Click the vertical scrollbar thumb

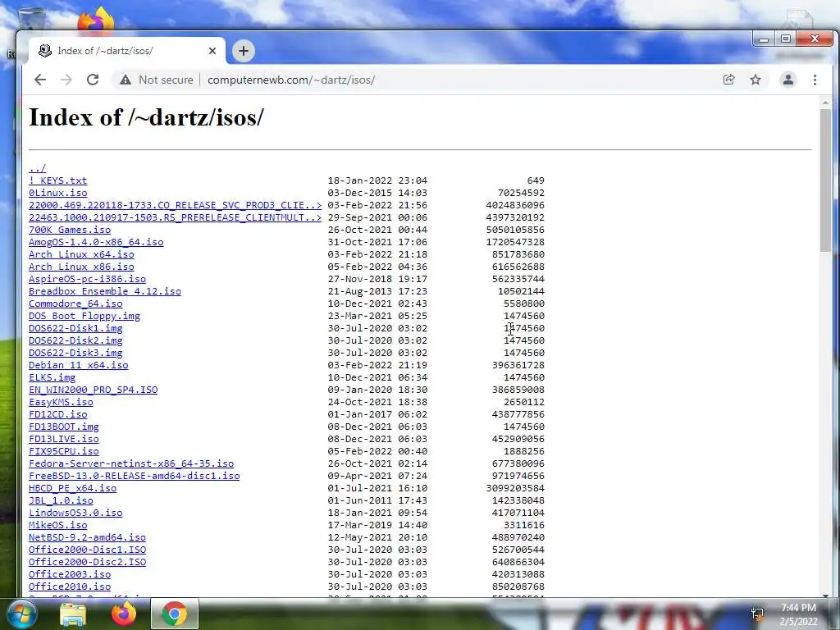[x=825, y=180]
